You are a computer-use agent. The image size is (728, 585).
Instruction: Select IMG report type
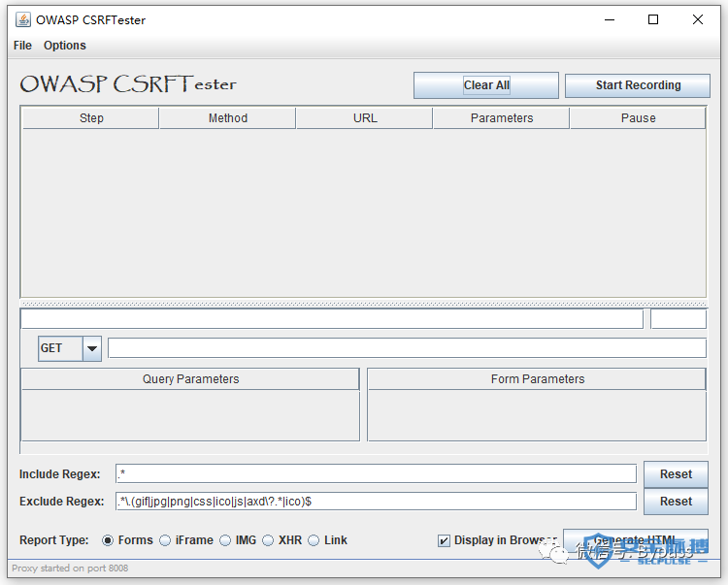(225, 540)
